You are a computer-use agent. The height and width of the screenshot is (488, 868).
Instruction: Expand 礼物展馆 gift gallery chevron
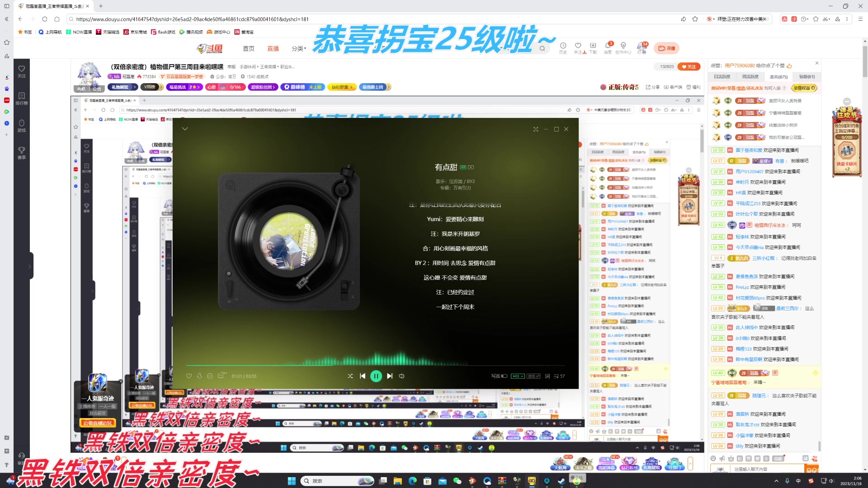coord(135,87)
